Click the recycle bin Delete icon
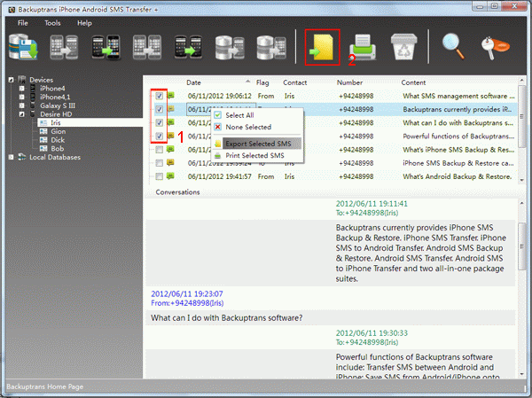The width and height of the screenshot is (532, 398). tap(403, 47)
